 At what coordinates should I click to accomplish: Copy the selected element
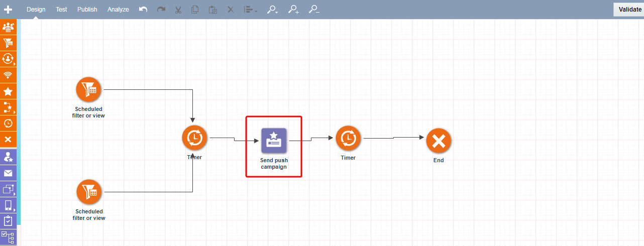point(195,10)
